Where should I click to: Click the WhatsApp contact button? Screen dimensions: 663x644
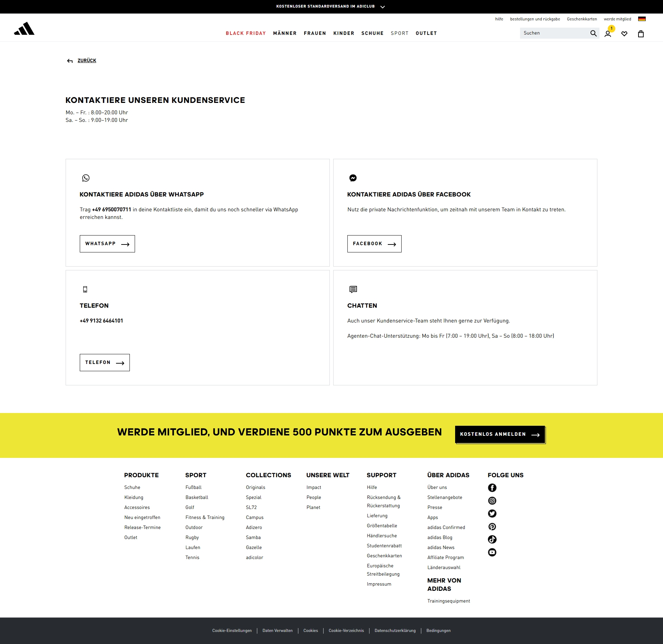click(x=107, y=244)
